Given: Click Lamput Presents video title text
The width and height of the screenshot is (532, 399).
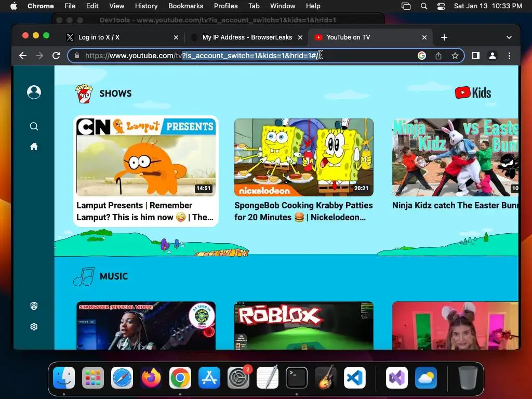Looking at the screenshot, I should click(x=145, y=211).
